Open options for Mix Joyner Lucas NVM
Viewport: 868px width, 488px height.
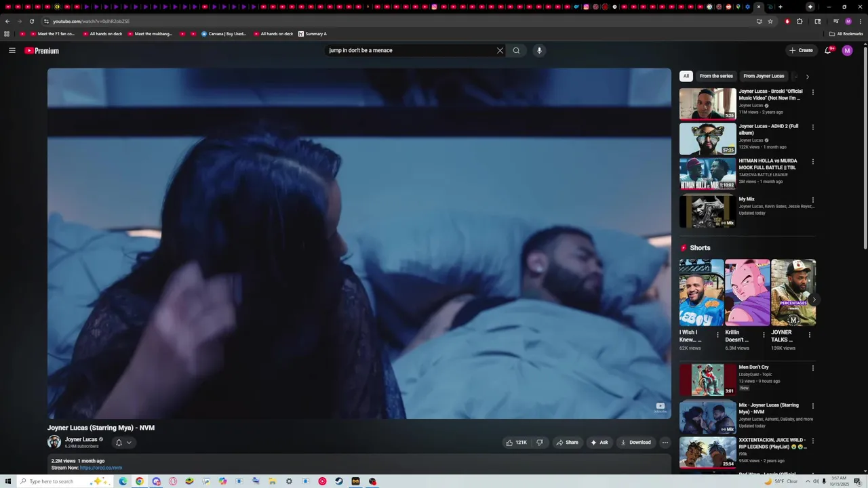[x=813, y=406]
